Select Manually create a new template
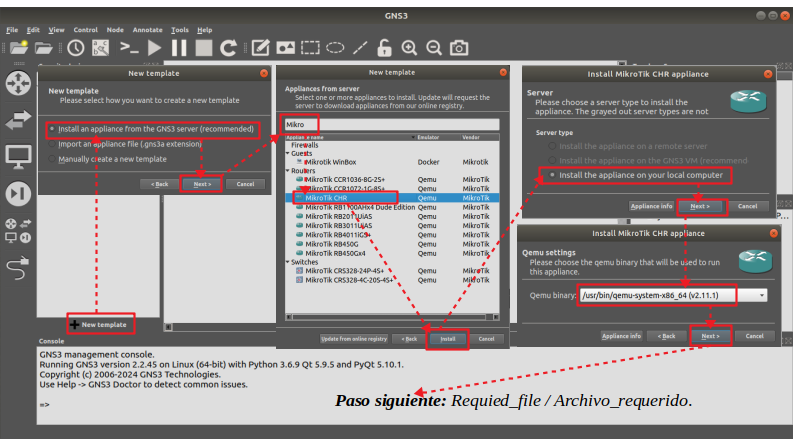The image size is (793, 442). click(x=108, y=159)
